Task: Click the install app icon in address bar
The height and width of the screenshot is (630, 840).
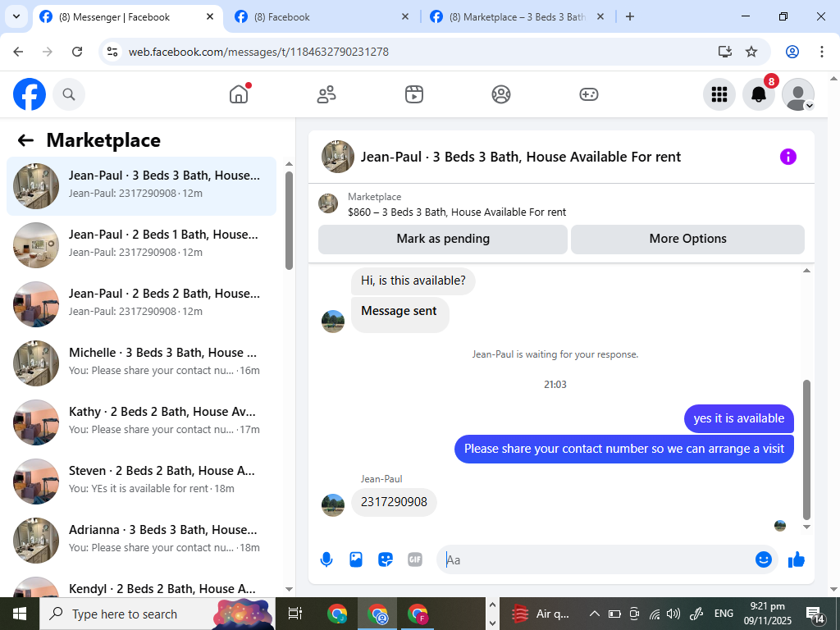Action: (725, 52)
